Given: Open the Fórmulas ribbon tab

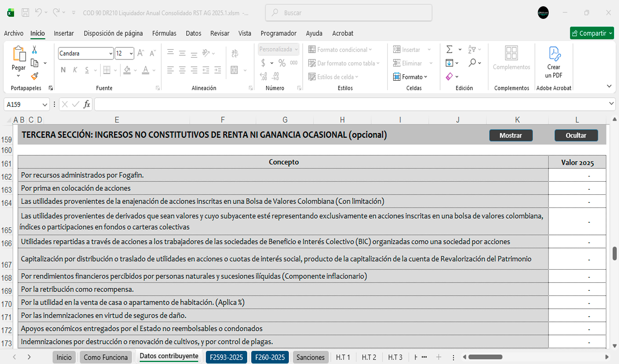Looking at the screenshot, I should point(164,33).
